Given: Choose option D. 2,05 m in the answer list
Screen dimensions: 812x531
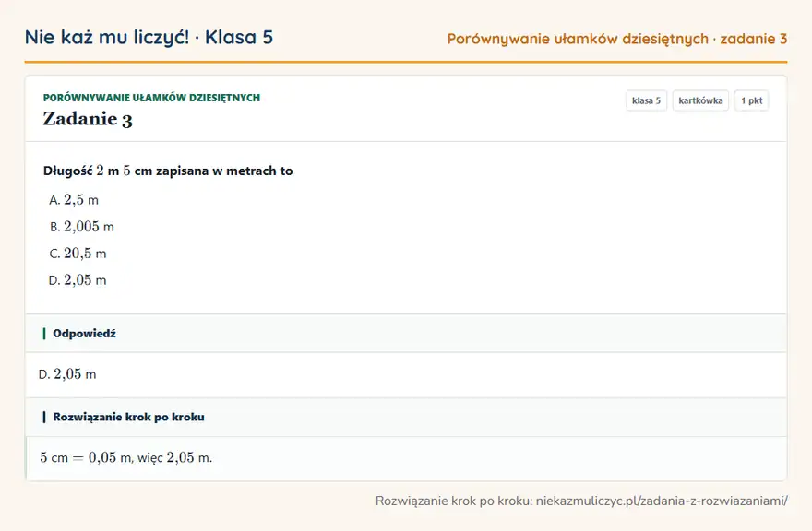Looking at the screenshot, I should pos(78,280).
